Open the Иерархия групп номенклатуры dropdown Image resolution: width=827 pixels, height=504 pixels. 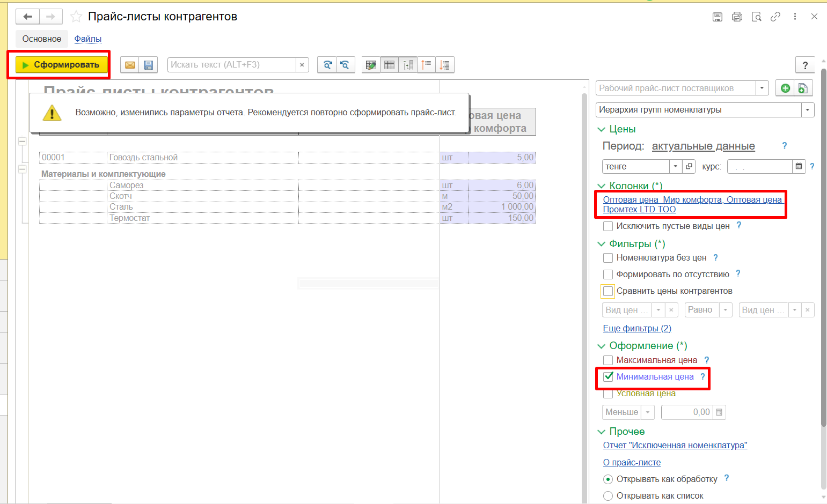808,110
